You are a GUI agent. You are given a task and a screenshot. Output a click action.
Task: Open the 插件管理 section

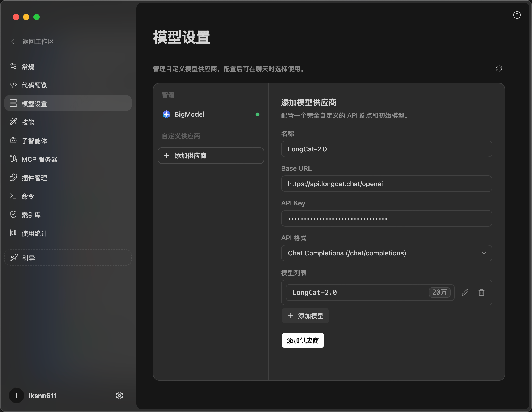tap(68, 178)
